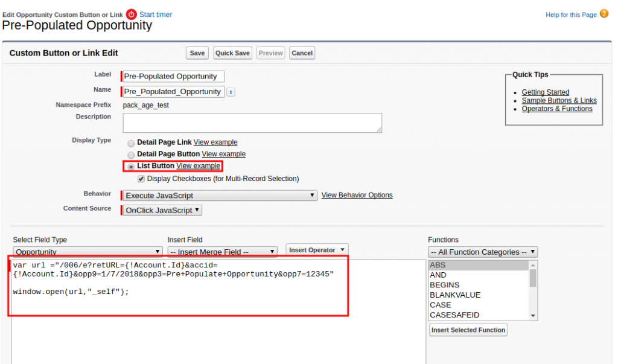Expand the All Function Categories dropdown

click(483, 252)
